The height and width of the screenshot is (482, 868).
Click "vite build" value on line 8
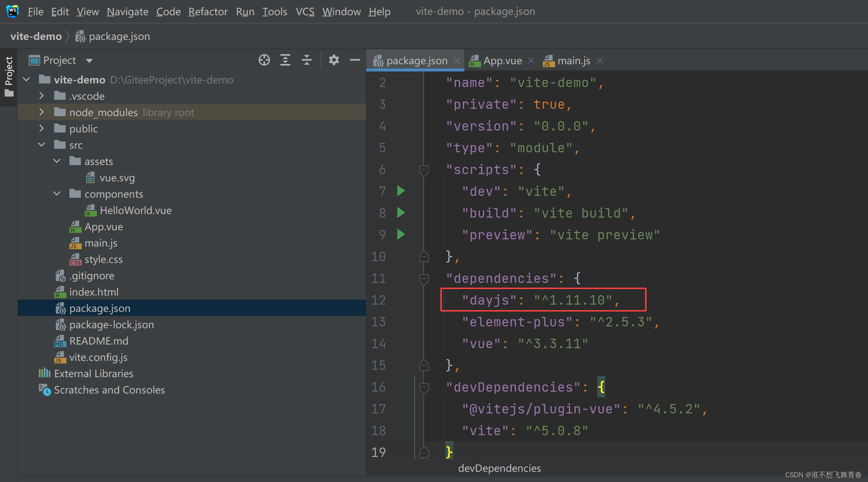581,213
